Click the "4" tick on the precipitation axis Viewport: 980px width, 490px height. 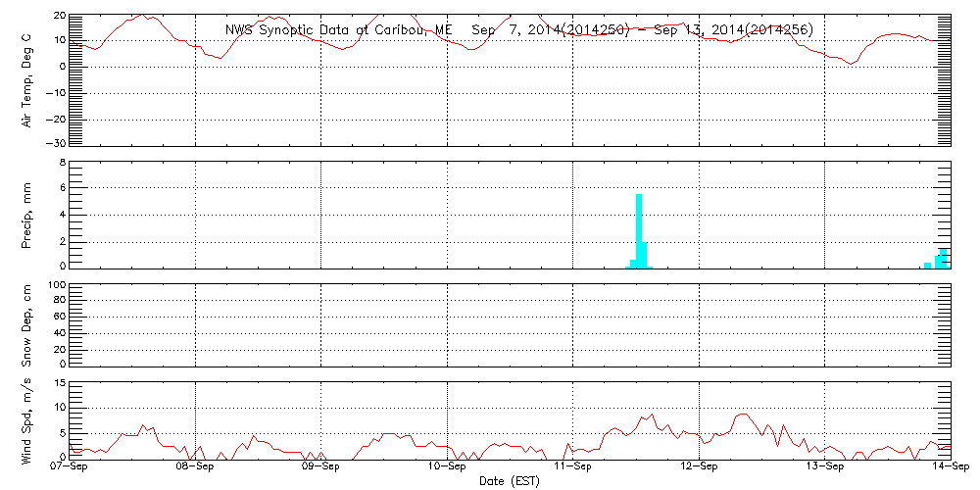pos(62,215)
